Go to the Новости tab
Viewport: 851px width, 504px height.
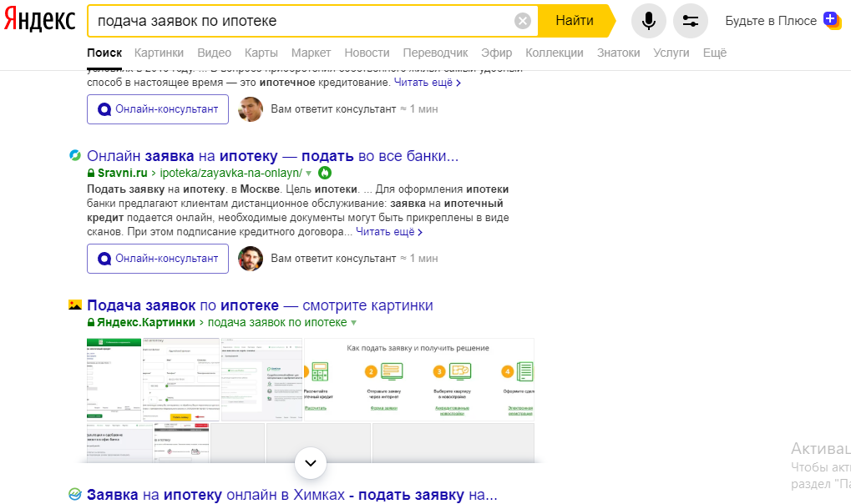click(x=367, y=53)
